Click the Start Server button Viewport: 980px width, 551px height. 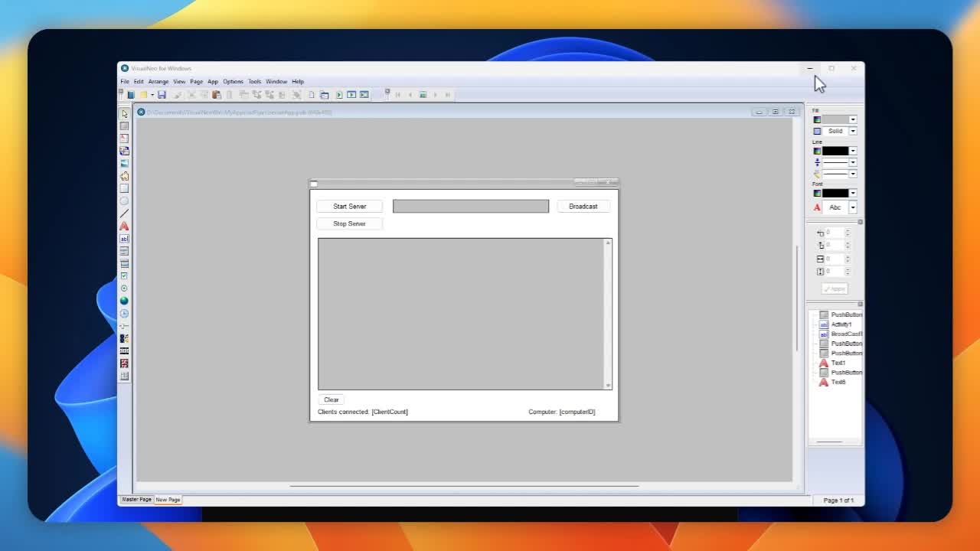349,207
